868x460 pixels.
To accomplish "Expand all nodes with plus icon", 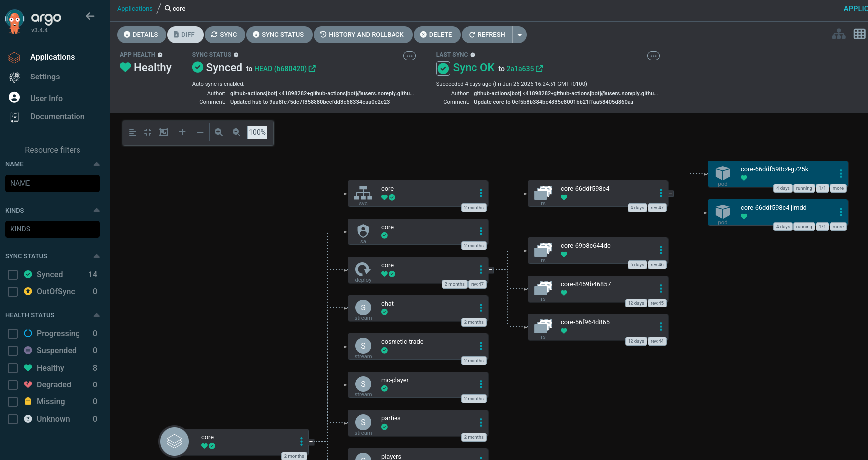I will point(182,132).
